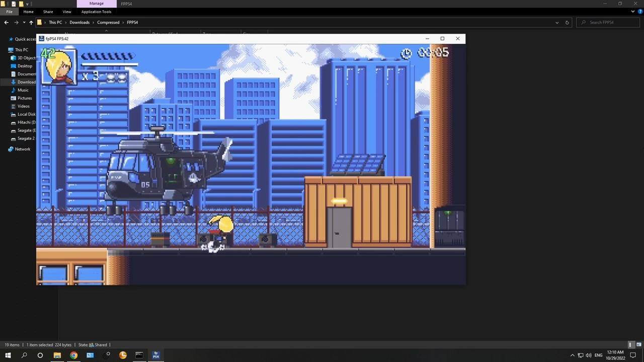Maximize the fpPS4 emulator window
This screenshot has width=644, height=362.
pos(442,39)
